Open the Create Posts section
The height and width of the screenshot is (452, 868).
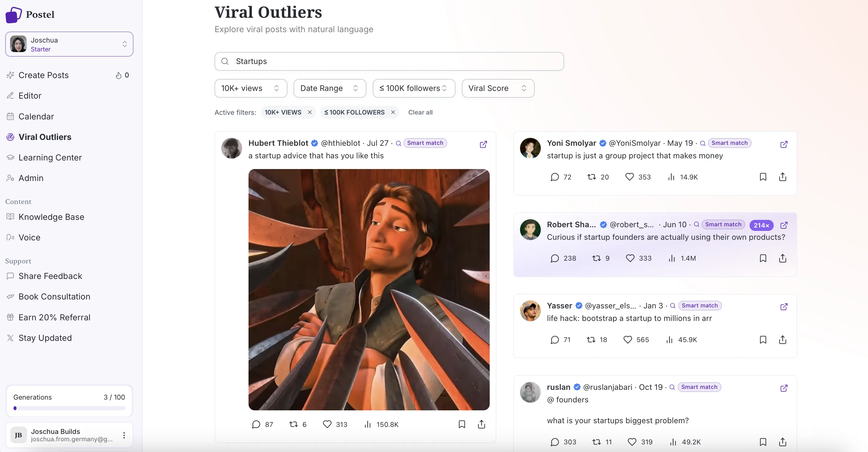[43, 75]
